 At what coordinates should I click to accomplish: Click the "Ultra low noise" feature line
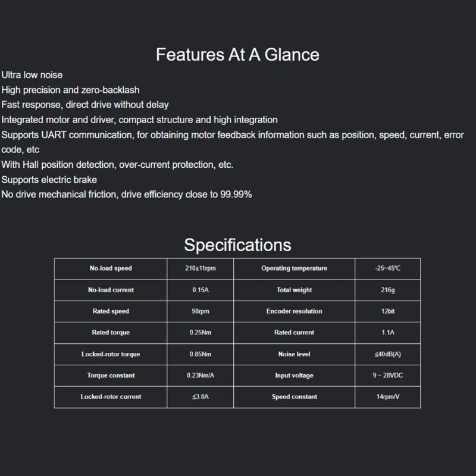[x=32, y=75]
